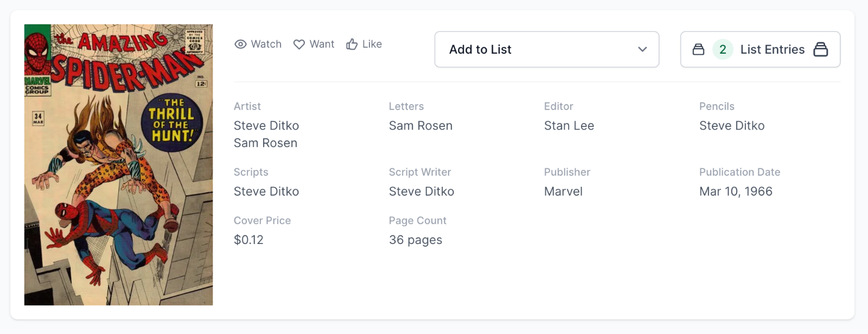Select Stan Lee under Editor
The image size is (868, 334).
[569, 126]
